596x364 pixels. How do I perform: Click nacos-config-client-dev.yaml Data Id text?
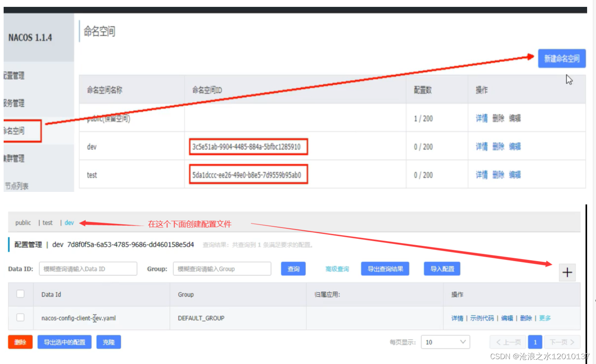coord(78,318)
